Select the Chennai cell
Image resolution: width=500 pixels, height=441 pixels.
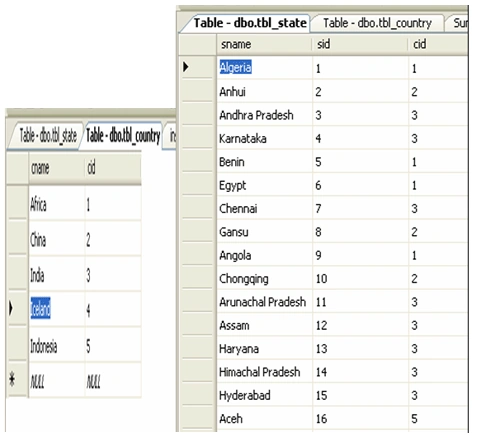[264, 208]
